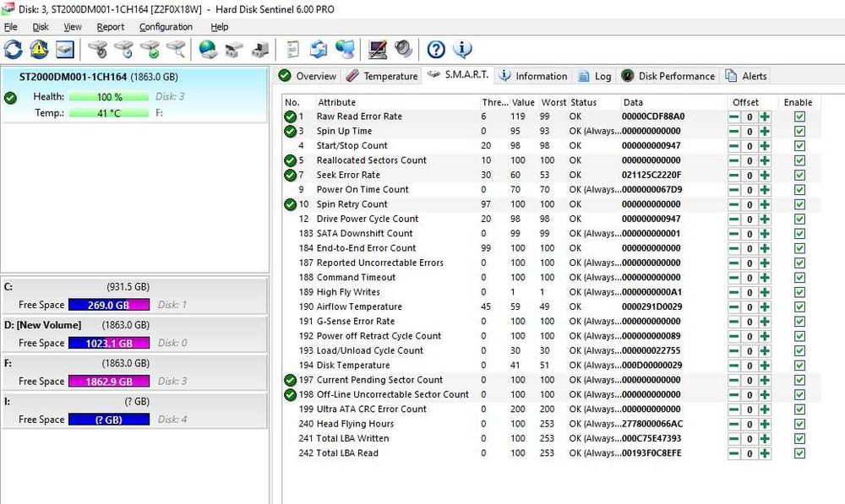Toggle Enable checkbox for Total LBA Read

[x=799, y=453]
